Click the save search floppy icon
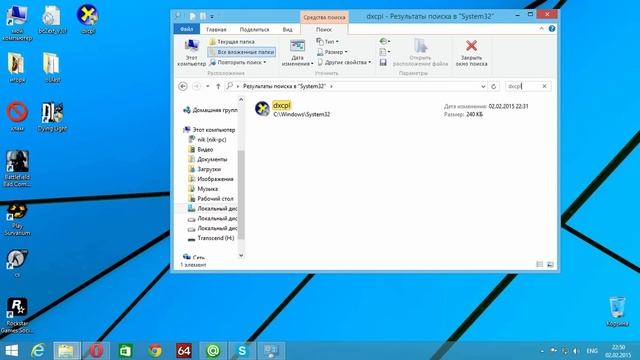This screenshot has height=360, width=640. click(x=383, y=62)
